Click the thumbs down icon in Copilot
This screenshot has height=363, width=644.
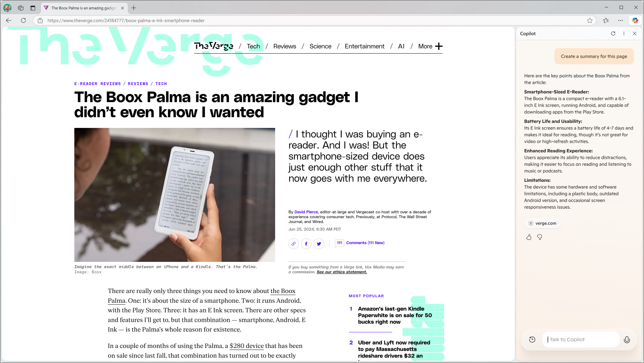539,237
